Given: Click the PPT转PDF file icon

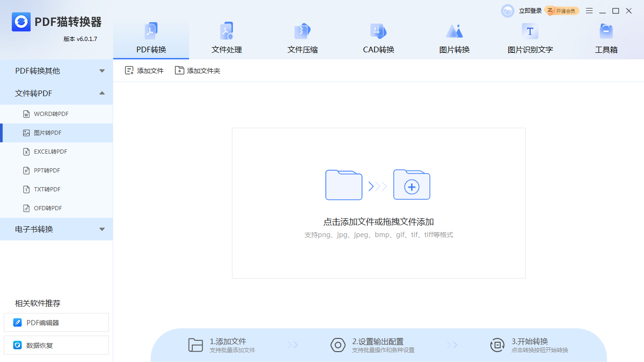Looking at the screenshot, I should coord(26,171).
